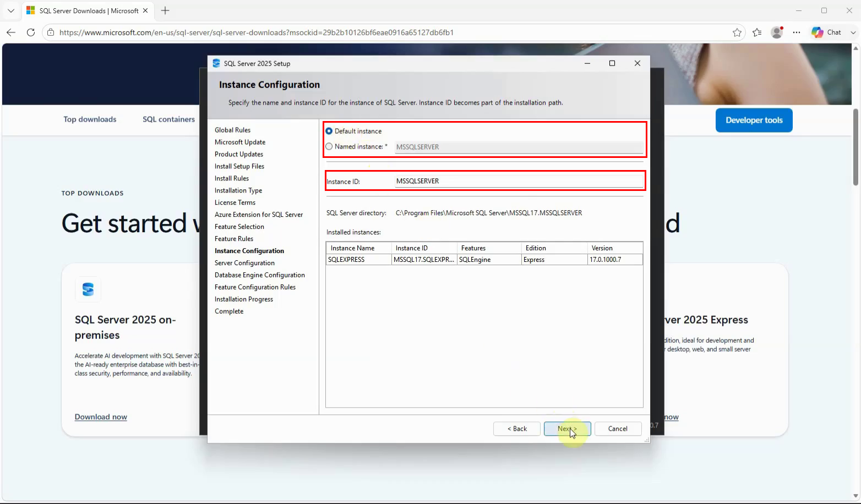
Task: Minimize the browser window
Action: click(799, 10)
